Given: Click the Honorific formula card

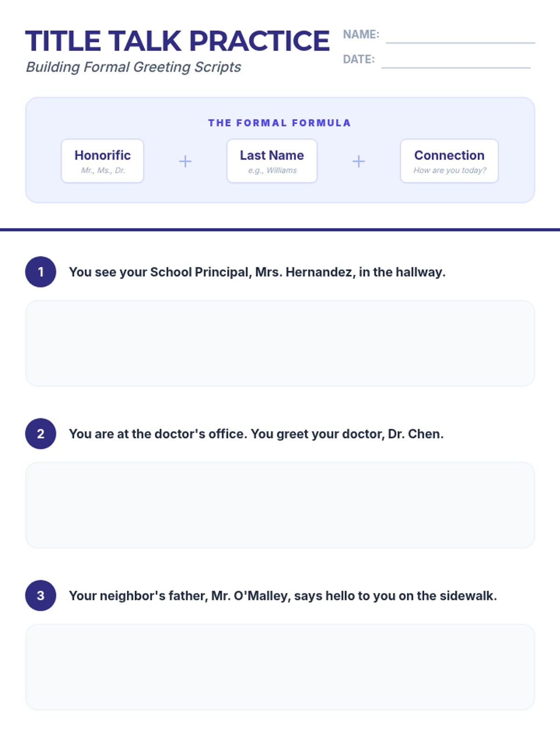Looking at the screenshot, I should point(103,161).
